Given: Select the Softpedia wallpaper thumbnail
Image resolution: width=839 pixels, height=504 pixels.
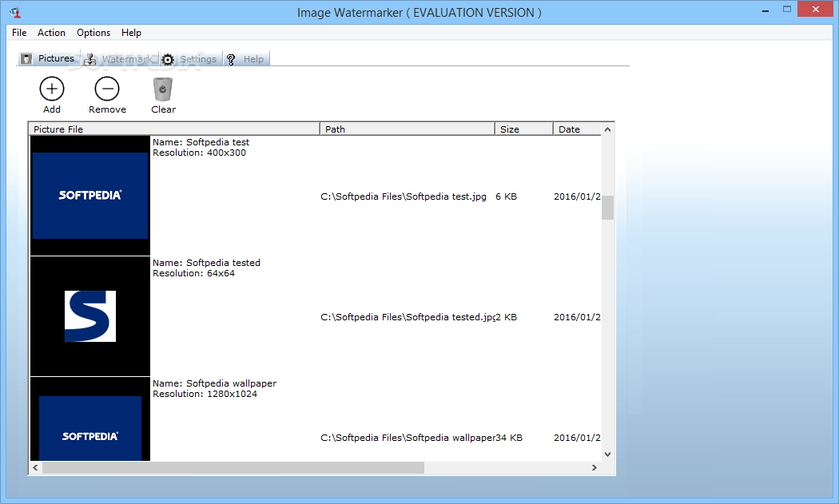Looking at the screenshot, I should 89,419.
